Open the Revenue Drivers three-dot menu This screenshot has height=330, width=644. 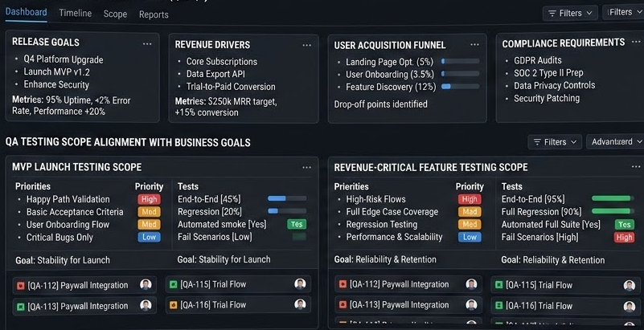(x=306, y=45)
